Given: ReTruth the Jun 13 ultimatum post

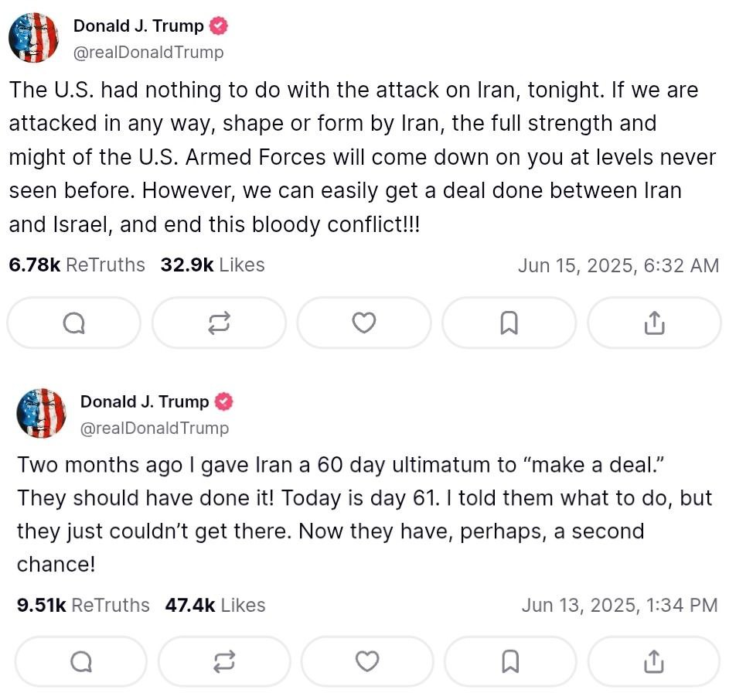Looking at the screenshot, I should (224, 661).
